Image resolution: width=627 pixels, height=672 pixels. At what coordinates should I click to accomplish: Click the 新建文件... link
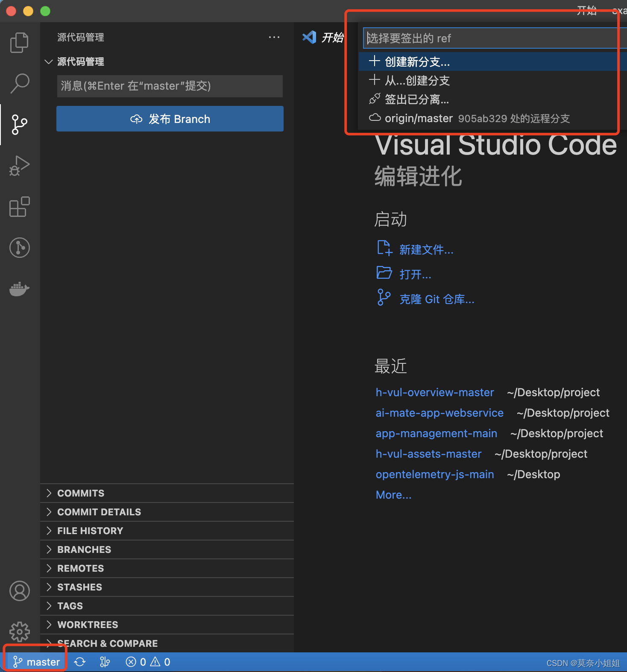[x=426, y=250]
